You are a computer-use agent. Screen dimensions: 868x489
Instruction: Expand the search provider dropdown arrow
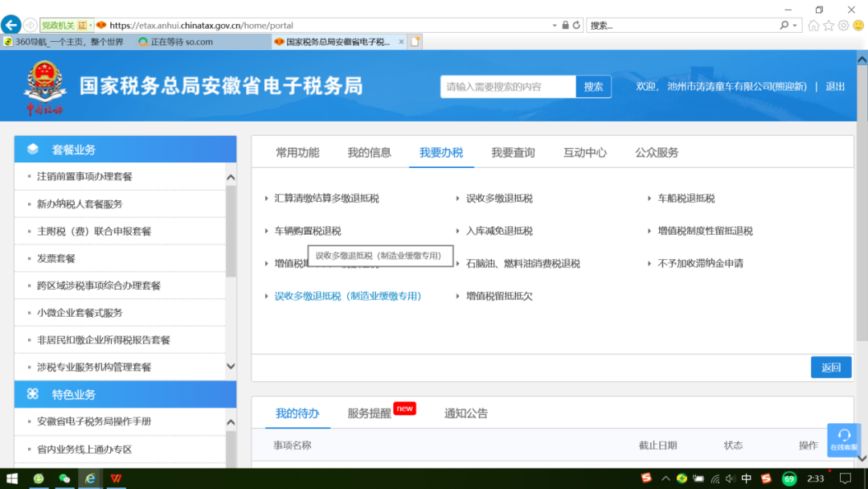pos(795,26)
